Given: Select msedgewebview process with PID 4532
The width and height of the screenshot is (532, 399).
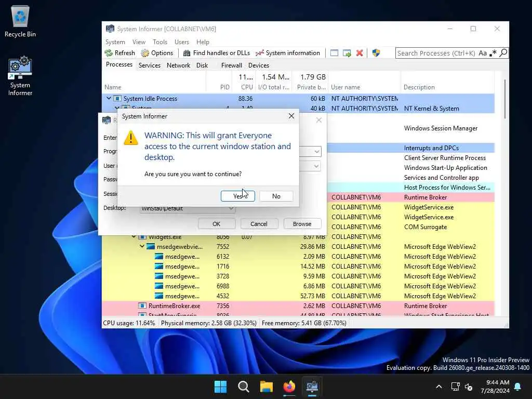Looking at the screenshot, I should pos(298,296).
